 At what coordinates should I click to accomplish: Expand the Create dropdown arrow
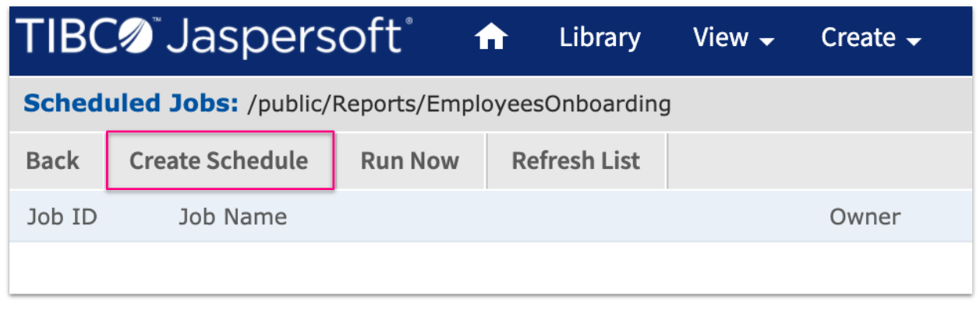coord(914,41)
